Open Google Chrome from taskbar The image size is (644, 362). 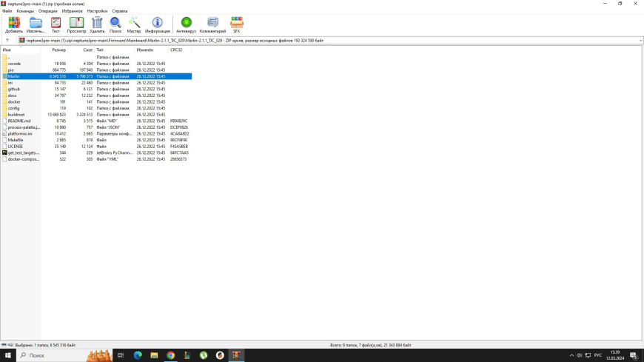tap(170, 355)
